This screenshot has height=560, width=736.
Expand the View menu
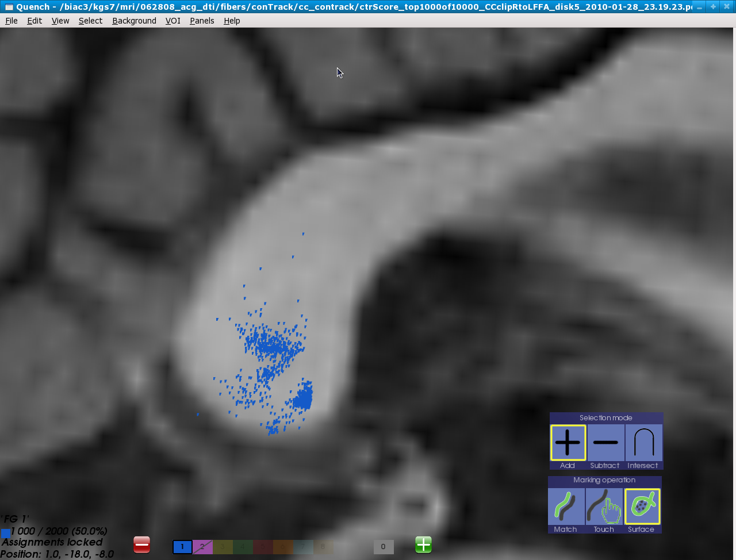[x=60, y=21]
